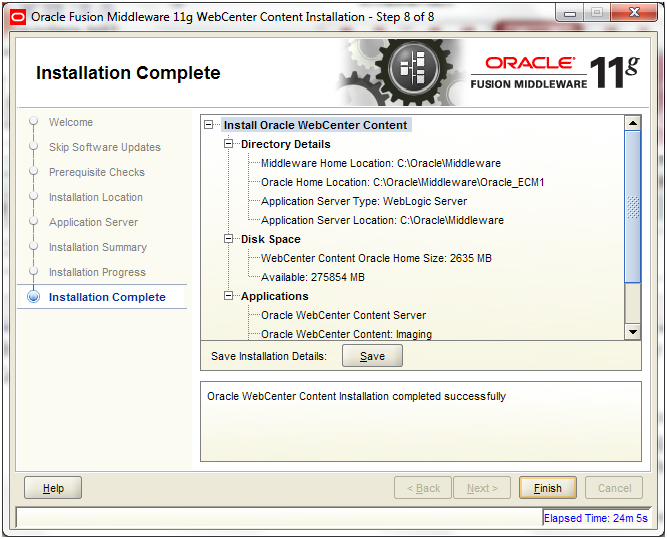Select Prerequisite Checks step
Viewport: 667px width, 539px height.
point(97,172)
